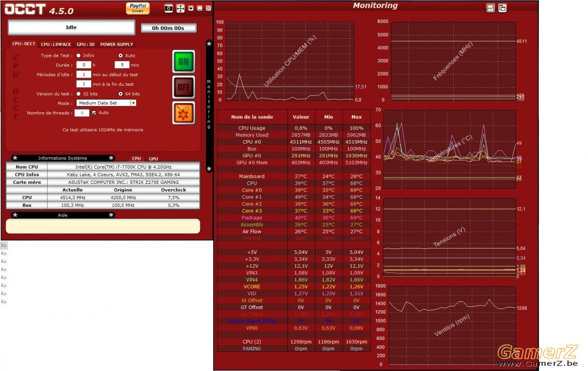The height and width of the screenshot is (371, 588).
Task: Select the +12V voltage row
Action: click(x=294, y=266)
